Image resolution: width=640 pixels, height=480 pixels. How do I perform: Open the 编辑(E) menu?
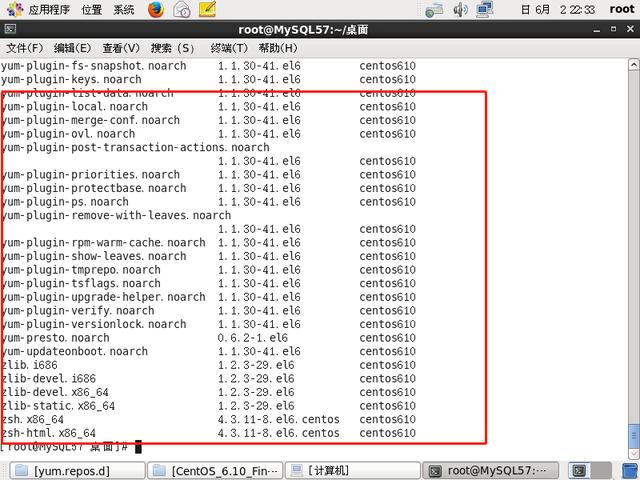[73, 48]
